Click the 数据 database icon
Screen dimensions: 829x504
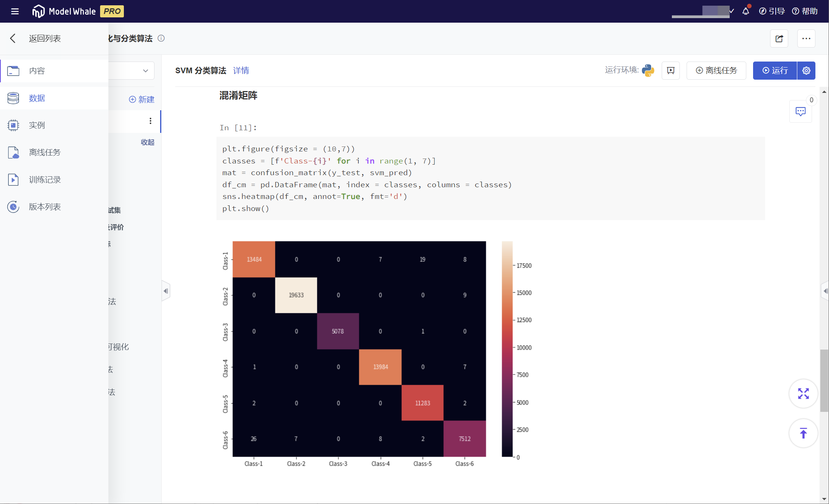tap(13, 98)
